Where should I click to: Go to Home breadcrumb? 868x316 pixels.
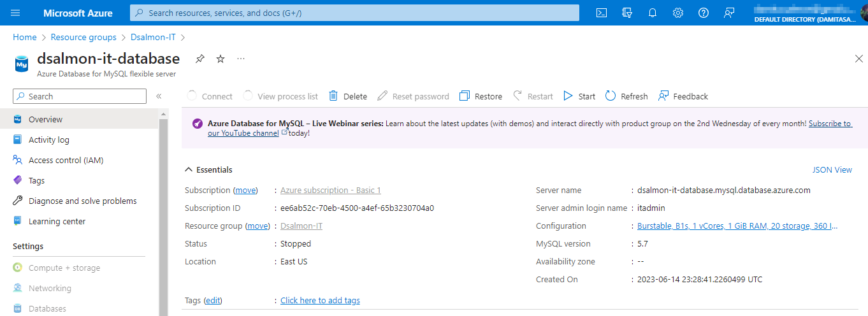25,38
